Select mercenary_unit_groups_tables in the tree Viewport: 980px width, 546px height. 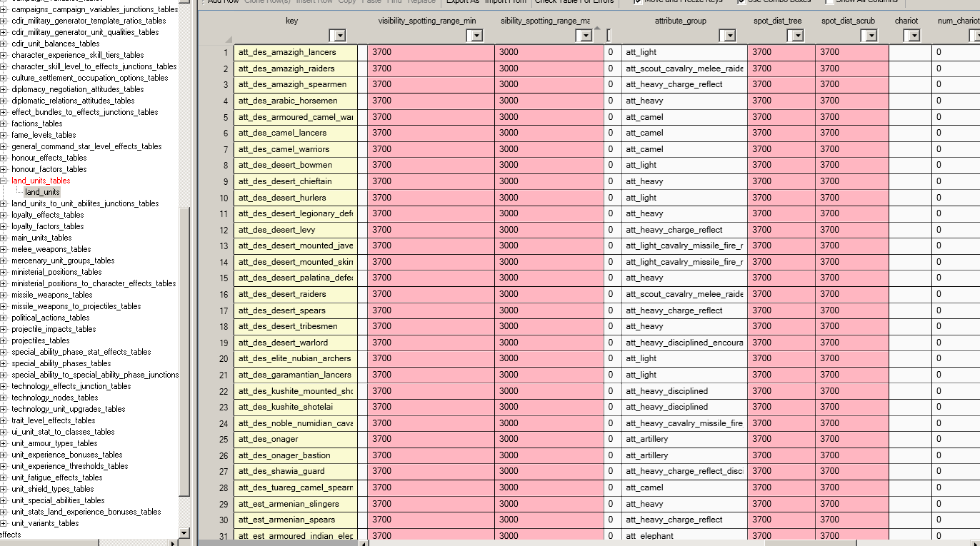click(63, 261)
